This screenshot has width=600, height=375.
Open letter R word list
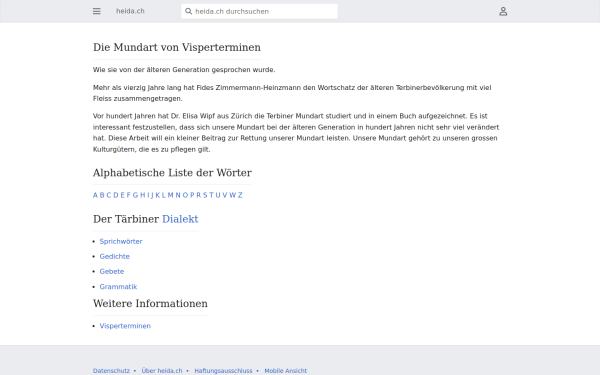point(199,195)
